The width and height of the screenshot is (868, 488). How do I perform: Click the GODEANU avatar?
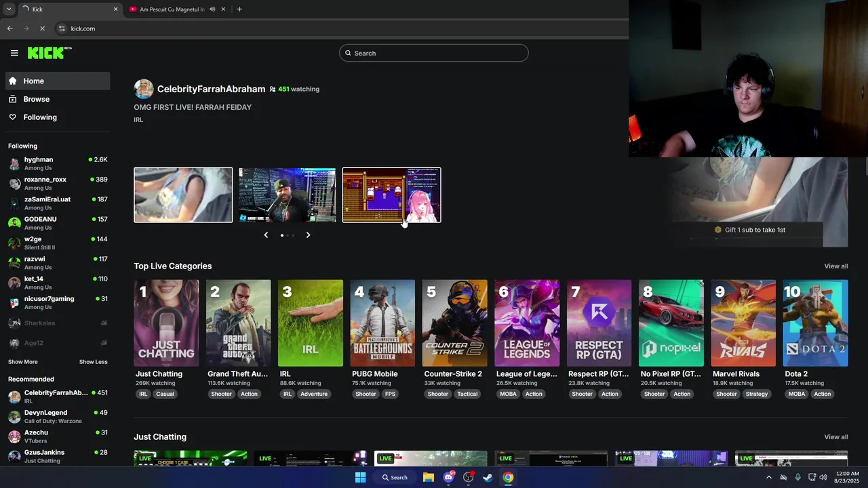[14, 223]
